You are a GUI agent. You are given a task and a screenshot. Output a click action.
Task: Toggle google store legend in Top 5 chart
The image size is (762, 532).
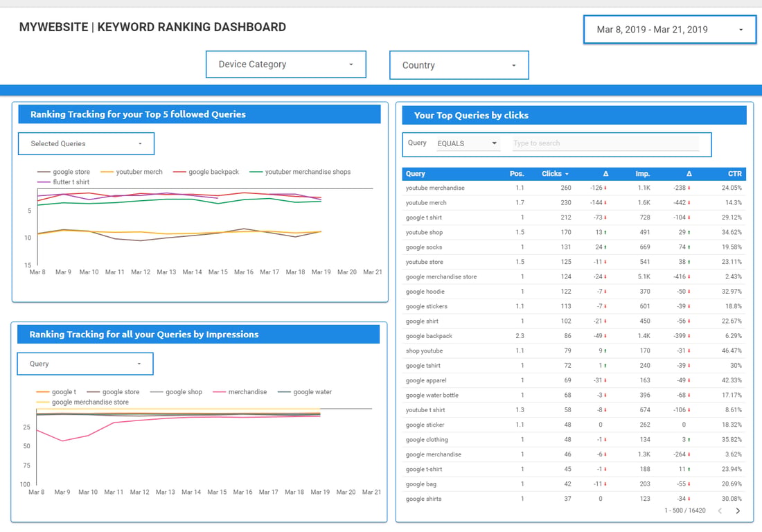pyautogui.click(x=64, y=172)
